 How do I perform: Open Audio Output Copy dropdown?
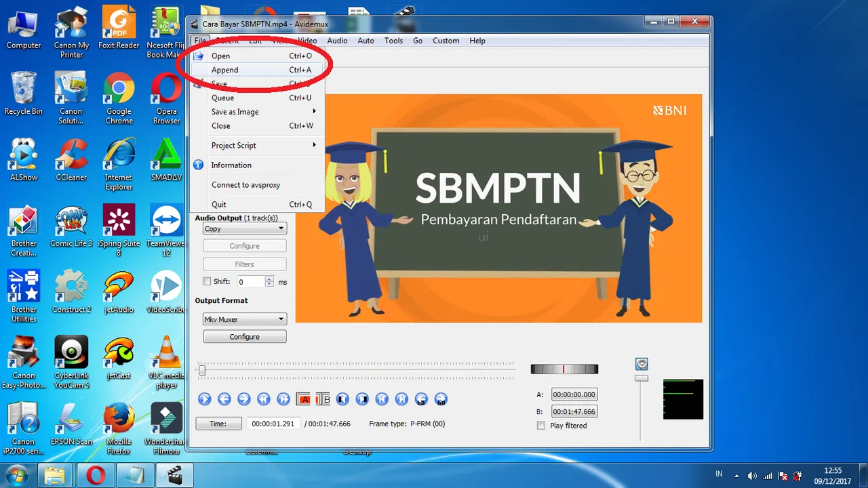point(245,228)
